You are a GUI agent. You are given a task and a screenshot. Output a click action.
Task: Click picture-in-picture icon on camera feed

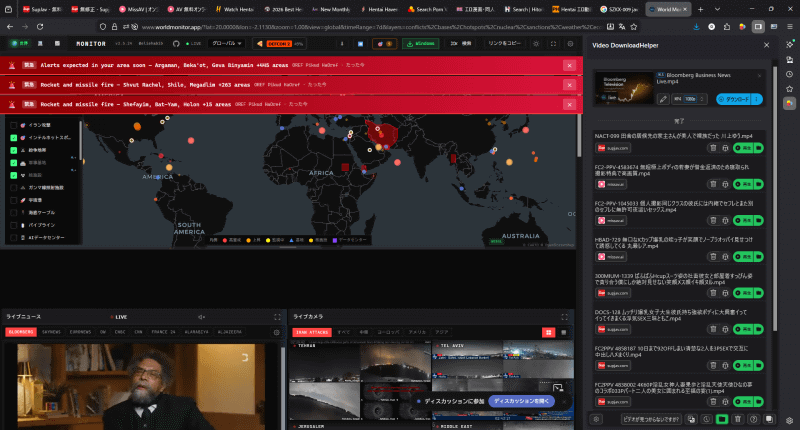tap(558, 388)
